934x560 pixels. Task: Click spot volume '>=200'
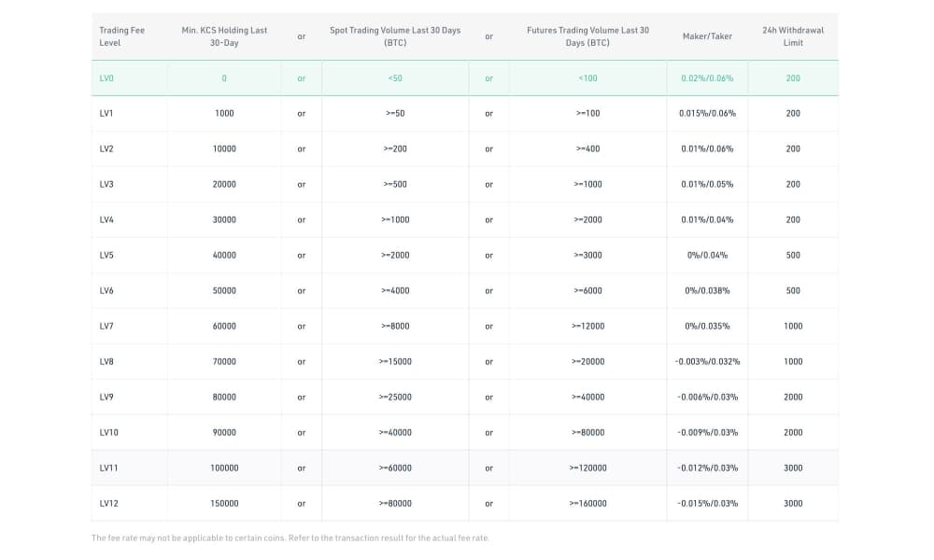click(395, 148)
